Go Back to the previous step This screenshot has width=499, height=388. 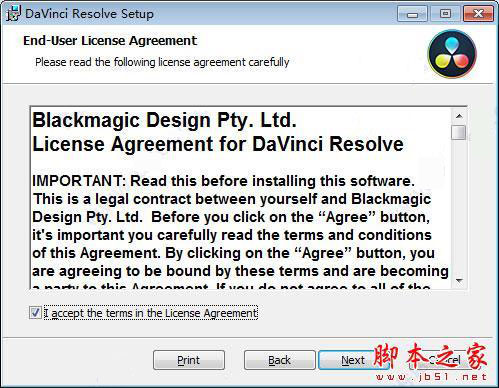pyautogui.click(x=279, y=360)
